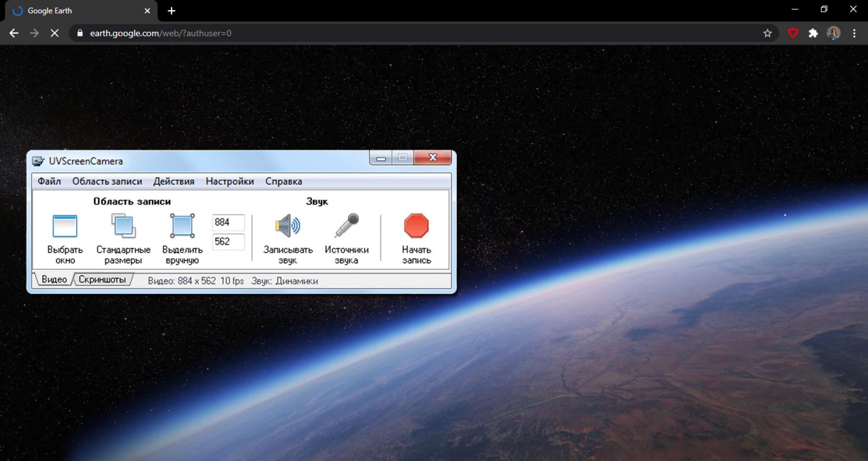Viewport: 868px width, 461px height.
Task: Click the Начать запись (Start Recording) button
Action: 416,237
